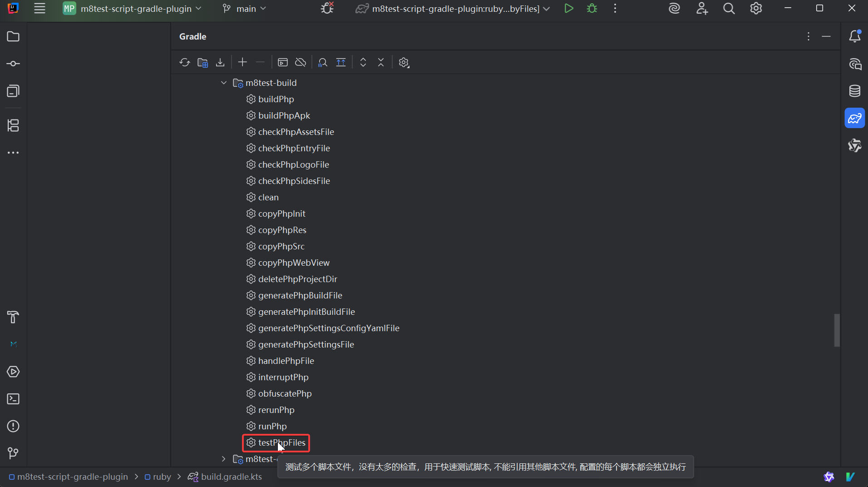The width and height of the screenshot is (868, 487).
Task: Click the Reload All Gradle Projects icon
Action: pyautogui.click(x=184, y=62)
